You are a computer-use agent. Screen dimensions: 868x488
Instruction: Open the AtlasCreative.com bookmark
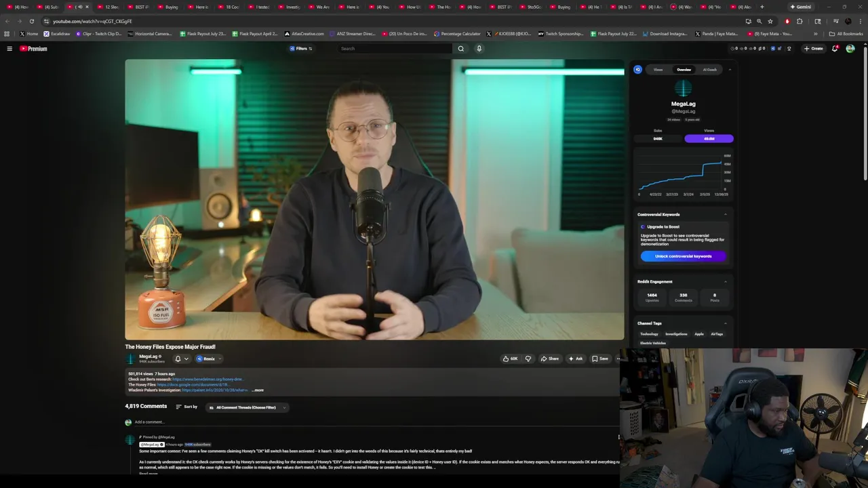coord(304,34)
